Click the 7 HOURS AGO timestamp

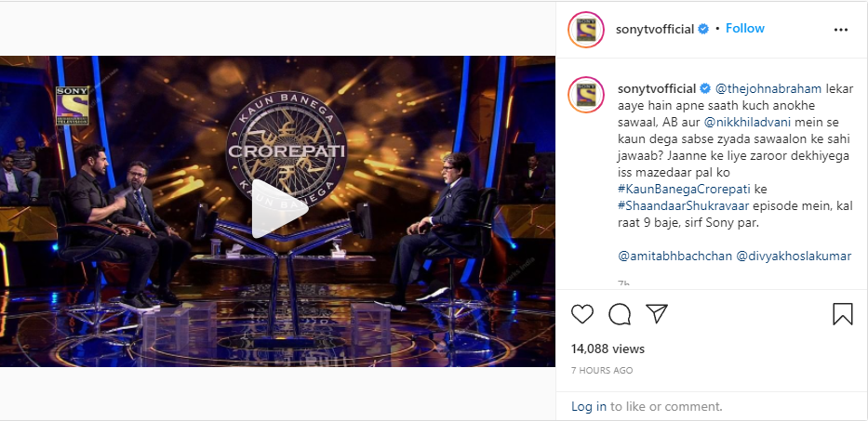coord(602,371)
